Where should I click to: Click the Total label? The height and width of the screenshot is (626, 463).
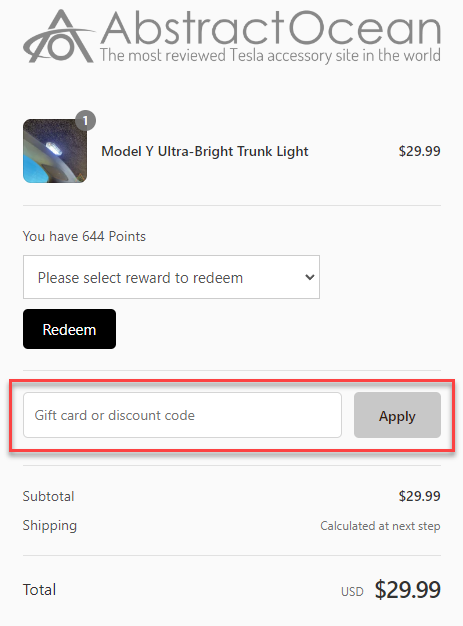[39, 590]
